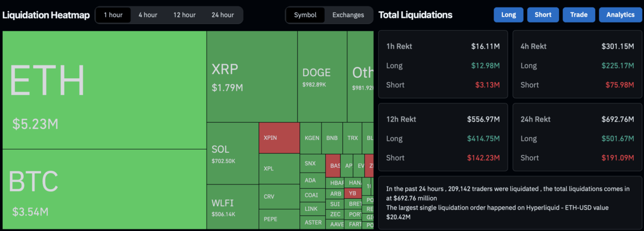The width and height of the screenshot is (644, 231).
Task: Click the CRV heatmap tile
Action: (x=278, y=197)
